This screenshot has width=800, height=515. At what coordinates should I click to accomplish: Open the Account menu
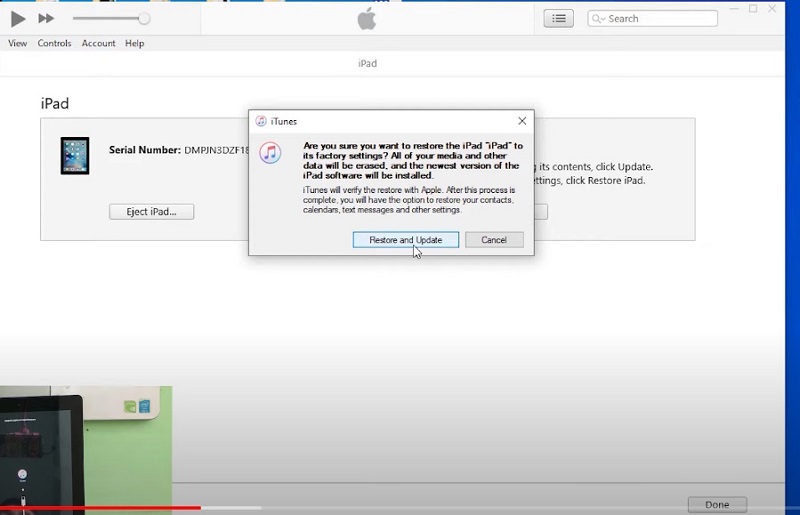[x=98, y=43]
